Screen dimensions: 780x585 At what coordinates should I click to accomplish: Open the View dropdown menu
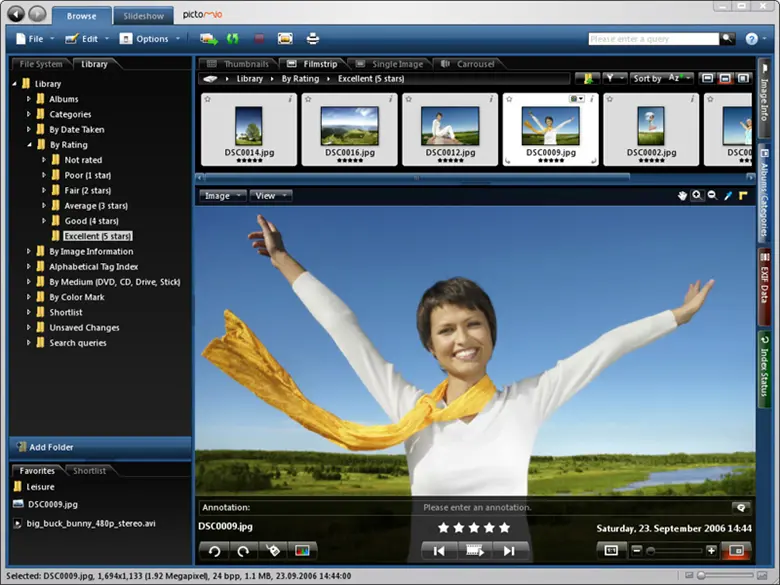[271, 196]
